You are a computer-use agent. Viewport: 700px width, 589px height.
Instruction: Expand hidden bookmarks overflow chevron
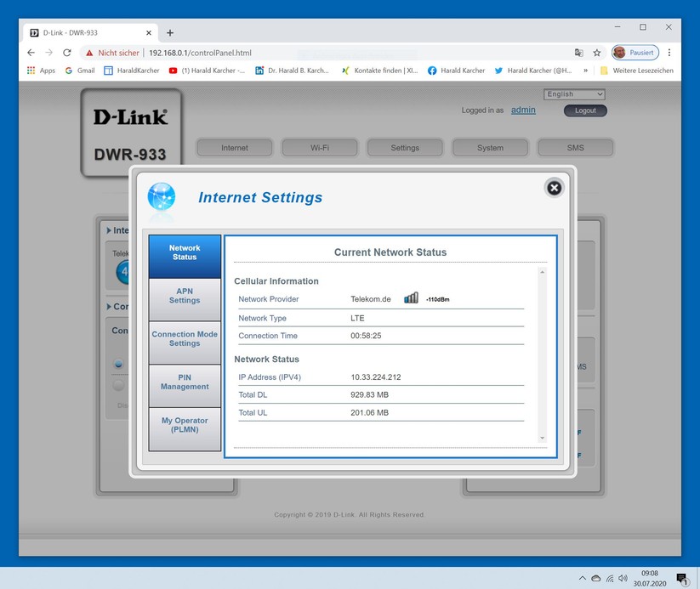pyautogui.click(x=585, y=71)
